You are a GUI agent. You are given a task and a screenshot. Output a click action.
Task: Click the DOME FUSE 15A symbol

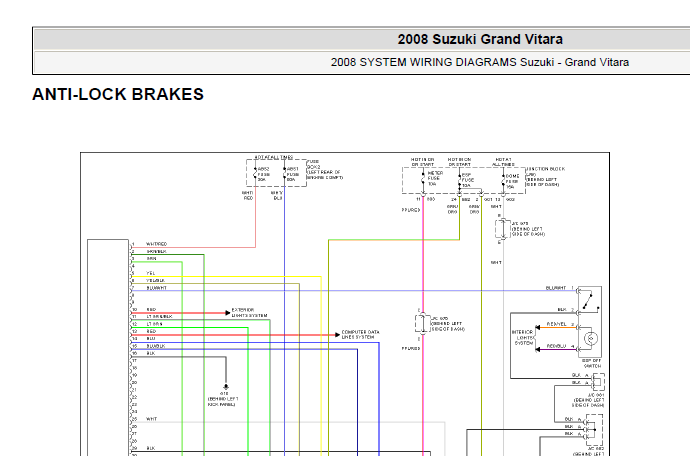coord(503,180)
